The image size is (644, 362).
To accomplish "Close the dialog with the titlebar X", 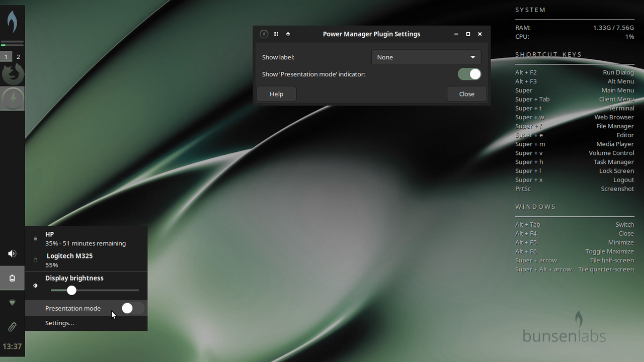I will [x=480, y=34].
